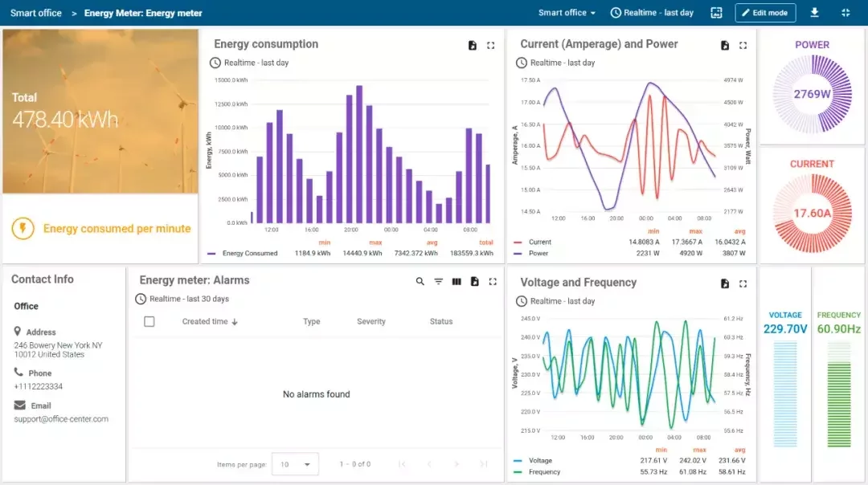This screenshot has width=868, height=485.
Task: Open the header Realtime - last day timewindow
Action: click(x=651, y=13)
